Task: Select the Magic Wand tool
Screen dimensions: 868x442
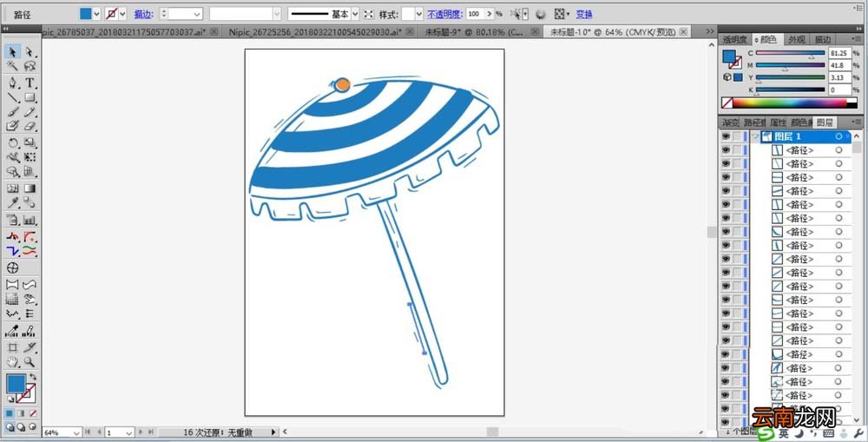Action: coord(13,67)
